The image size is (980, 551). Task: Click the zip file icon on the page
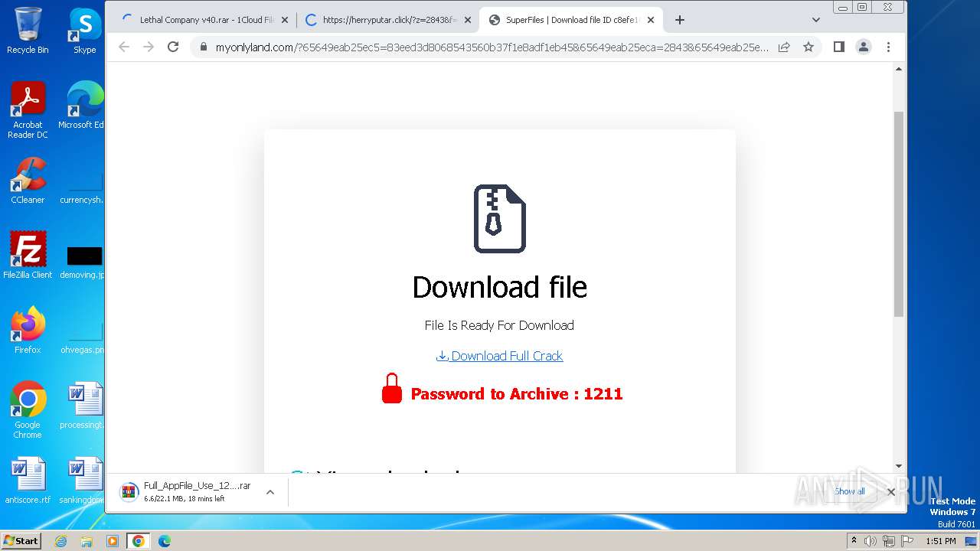click(499, 218)
